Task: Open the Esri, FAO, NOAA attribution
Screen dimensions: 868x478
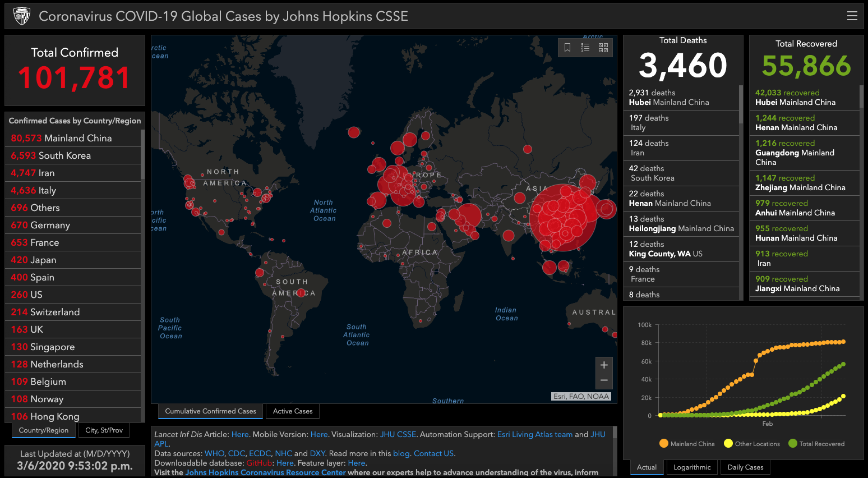Action: pos(581,396)
